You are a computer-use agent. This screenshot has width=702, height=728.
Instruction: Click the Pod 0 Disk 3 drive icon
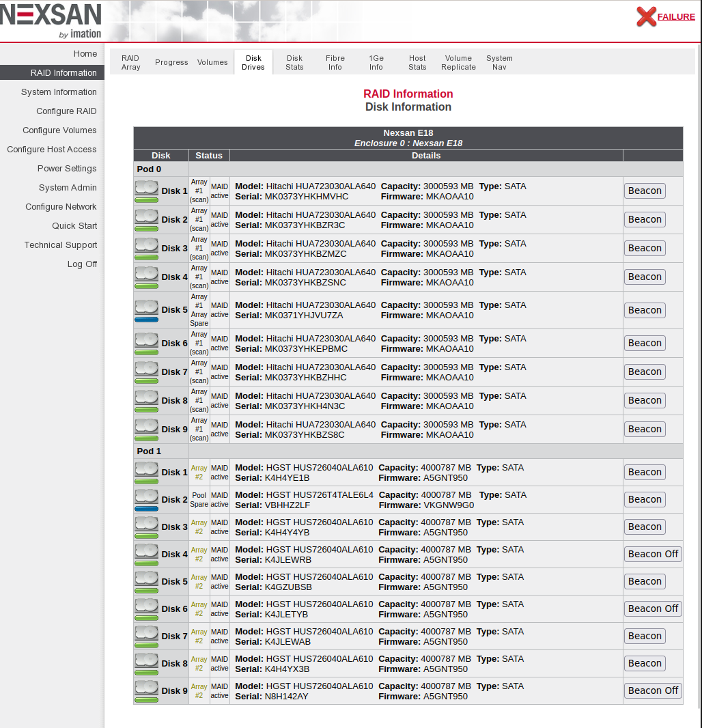[x=147, y=249]
